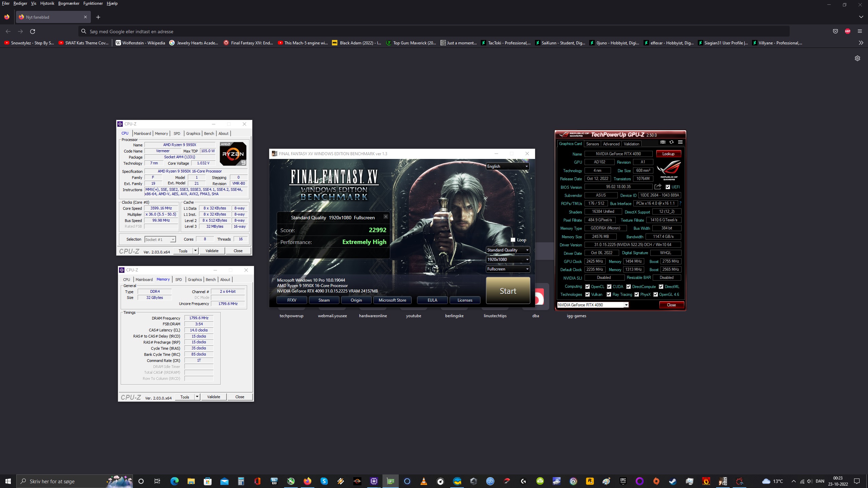868x488 pixels.
Task: Open Rockstar Games Launcher from the taskbar
Action: pyautogui.click(x=590, y=481)
